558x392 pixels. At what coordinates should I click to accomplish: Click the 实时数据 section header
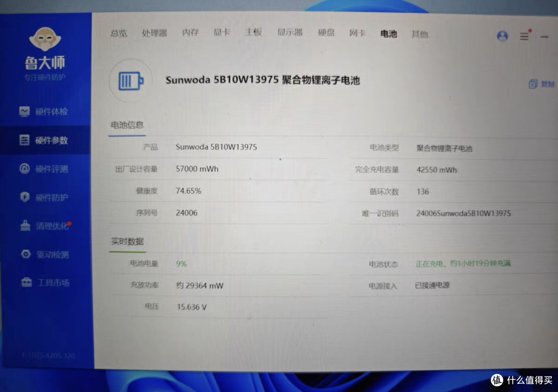click(128, 242)
